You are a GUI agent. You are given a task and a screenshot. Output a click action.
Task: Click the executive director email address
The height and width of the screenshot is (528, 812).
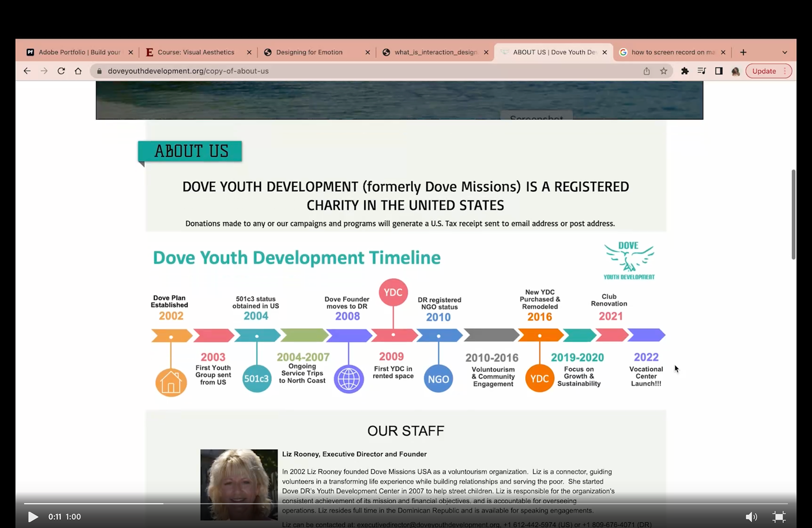tap(428, 525)
